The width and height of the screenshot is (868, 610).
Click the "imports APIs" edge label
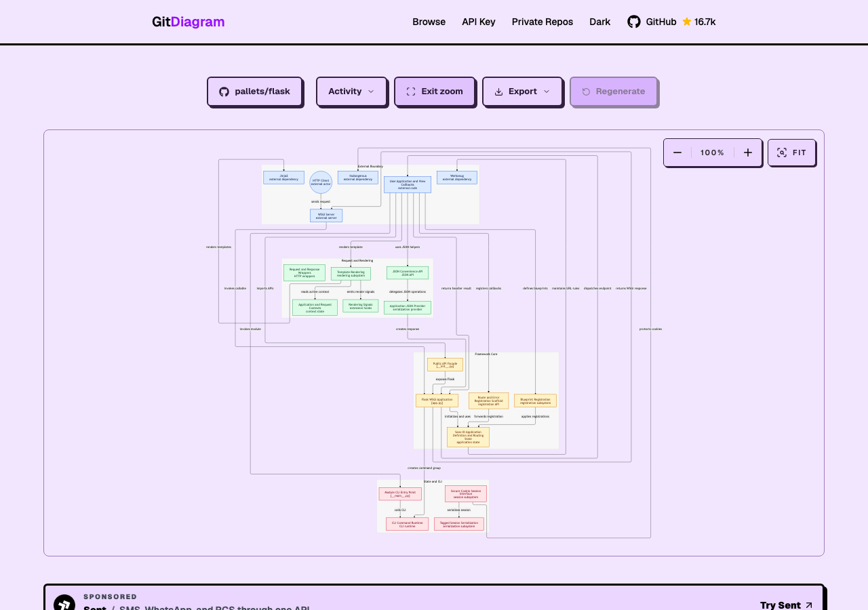pos(265,288)
